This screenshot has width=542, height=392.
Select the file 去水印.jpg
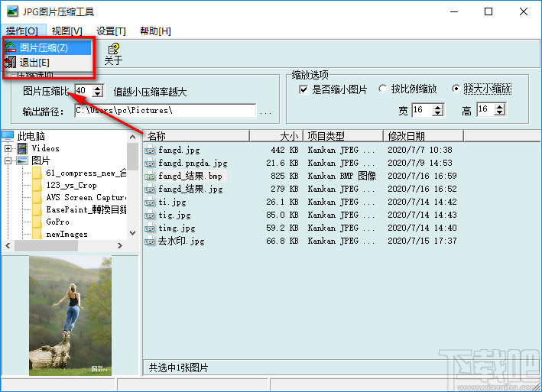[x=181, y=241]
